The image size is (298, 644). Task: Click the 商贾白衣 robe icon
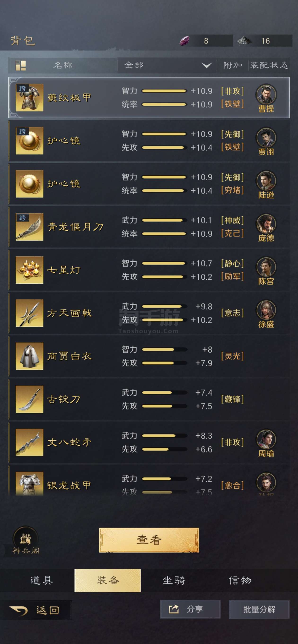point(30,356)
